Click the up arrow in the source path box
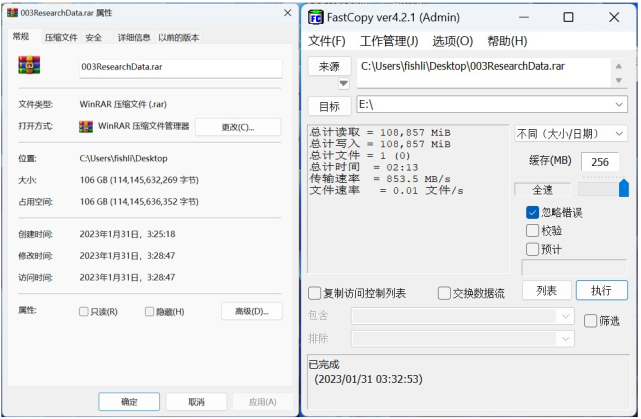Viewport: 641px width, 419px height. pos(619,66)
